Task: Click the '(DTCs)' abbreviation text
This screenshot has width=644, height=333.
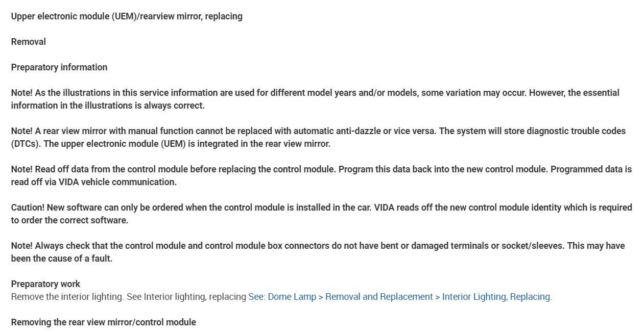Action: coord(26,144)
